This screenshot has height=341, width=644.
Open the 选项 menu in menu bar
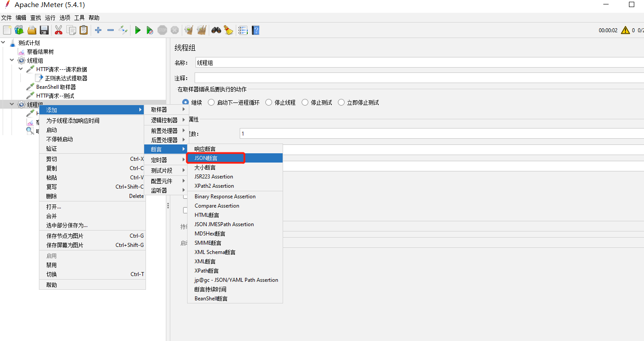coord(65,18)
